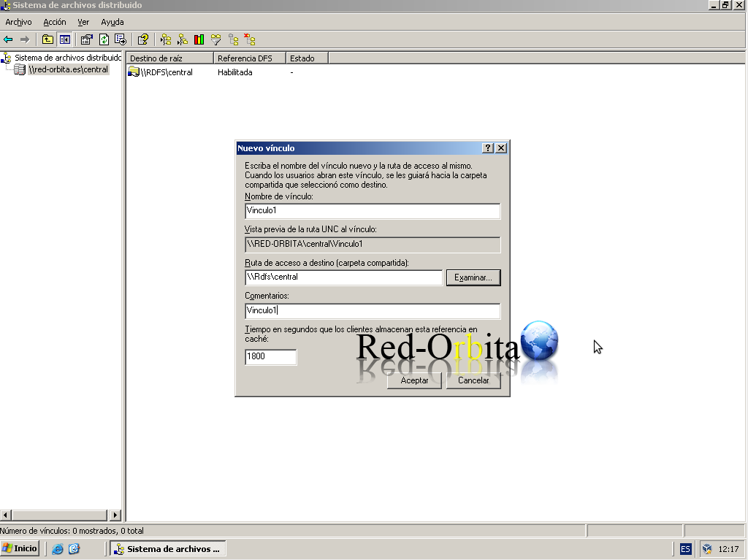
Task: Click the Back arrow in the toolbar
Action: (x=8, y=39)
